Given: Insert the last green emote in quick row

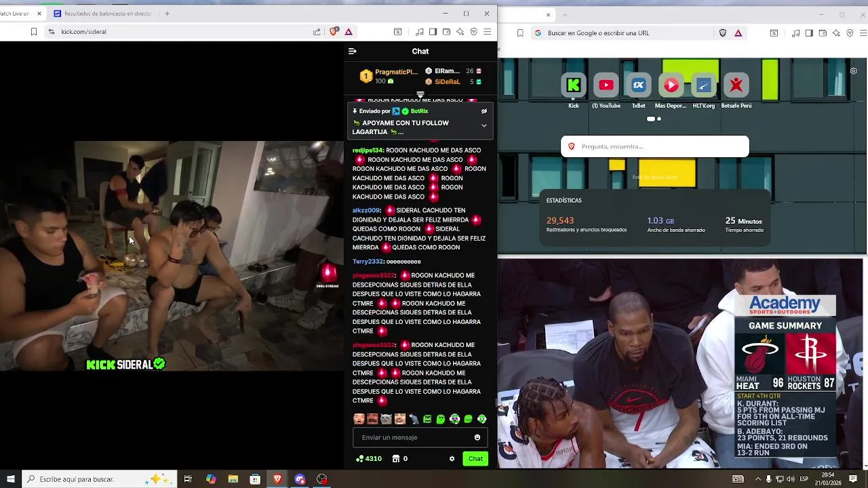Looking at the screenshot, I should pos(481,419).
